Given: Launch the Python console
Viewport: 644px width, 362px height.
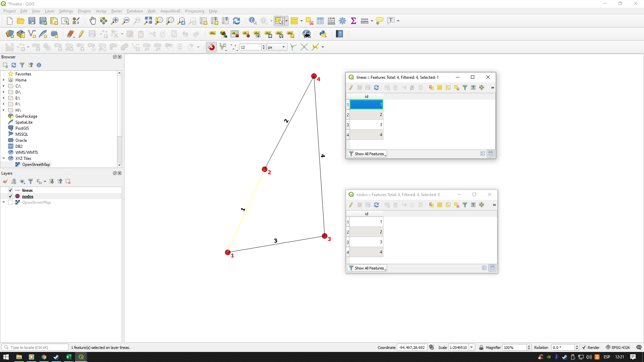Looking at the screenshot, I should (x=323, y=34).
